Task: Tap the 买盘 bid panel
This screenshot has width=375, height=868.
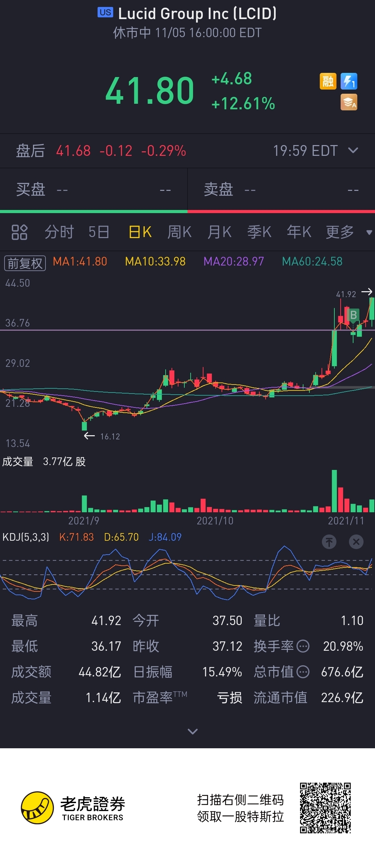Action: tap(94, 189)
